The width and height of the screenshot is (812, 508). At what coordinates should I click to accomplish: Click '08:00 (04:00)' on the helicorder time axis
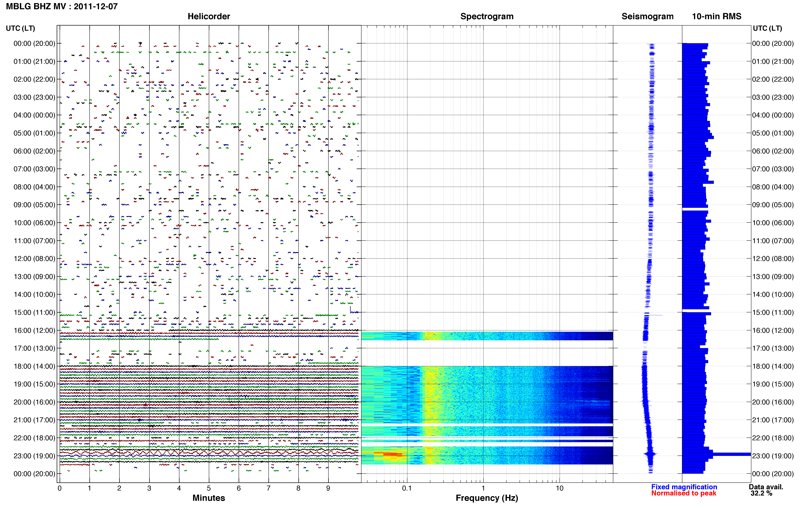click(34, 187)
